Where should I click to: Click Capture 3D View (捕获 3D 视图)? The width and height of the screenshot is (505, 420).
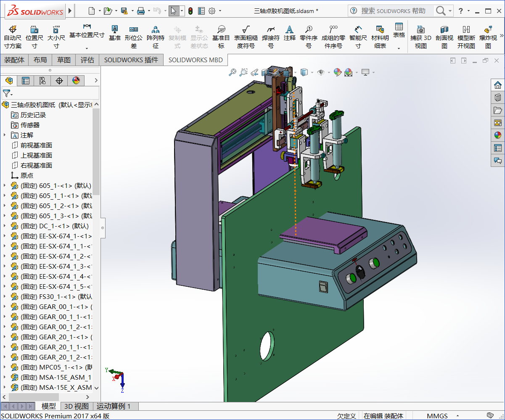click(420, 37)
